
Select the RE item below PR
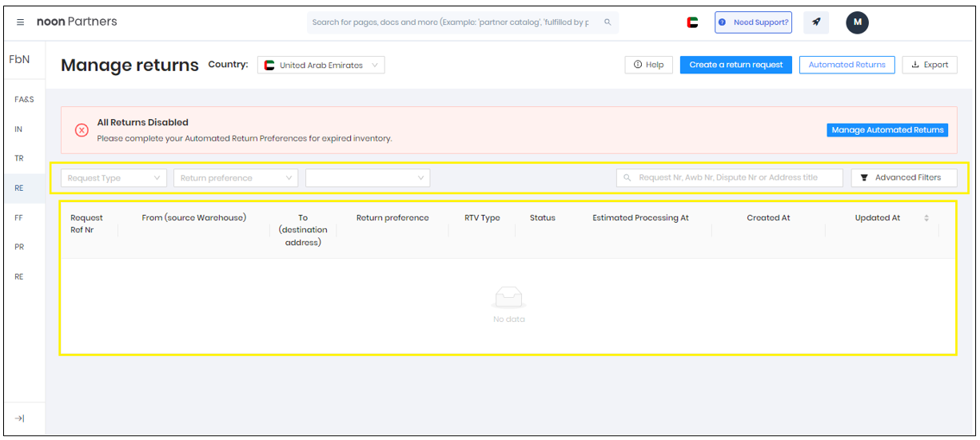(19, 276)
